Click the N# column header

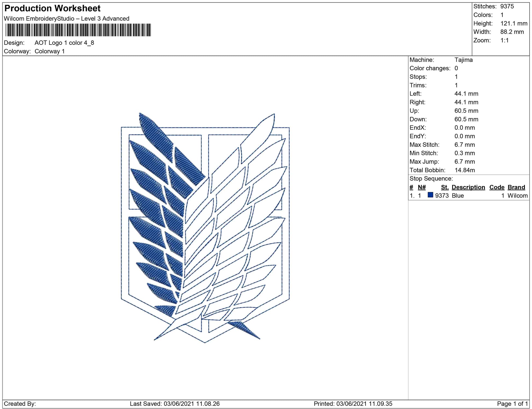[x=422, y=187]
